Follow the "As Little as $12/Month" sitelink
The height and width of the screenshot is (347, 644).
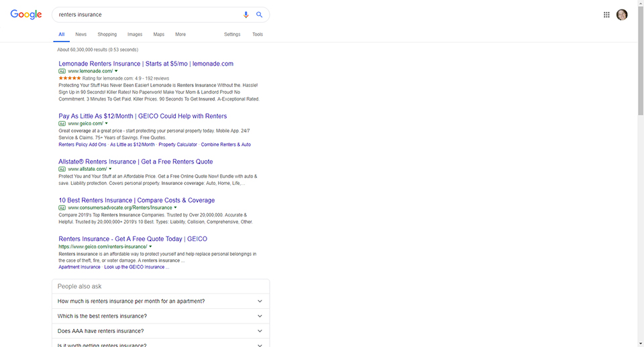tap(132, 145)
